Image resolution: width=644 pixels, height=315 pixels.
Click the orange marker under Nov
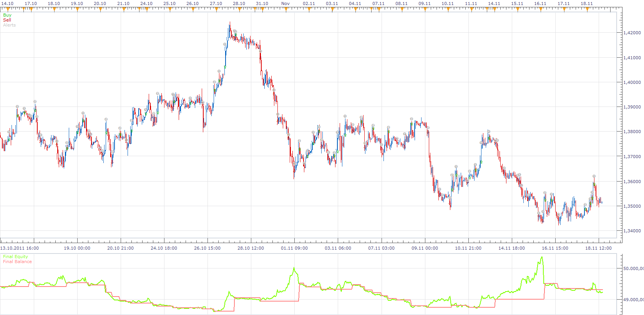click(286, 9)
